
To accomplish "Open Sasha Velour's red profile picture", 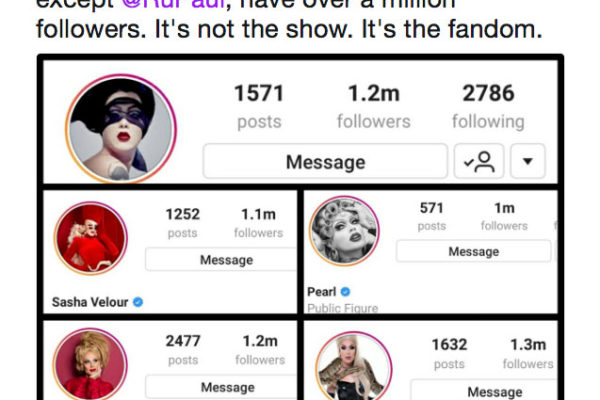I will tap(91, 238).
